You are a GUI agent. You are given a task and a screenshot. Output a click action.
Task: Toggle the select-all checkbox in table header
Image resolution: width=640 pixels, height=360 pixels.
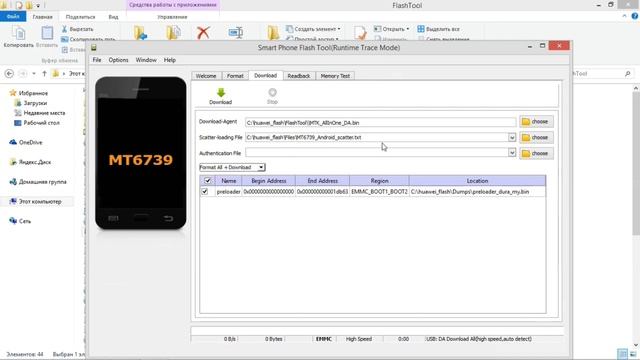coord(207,180)
